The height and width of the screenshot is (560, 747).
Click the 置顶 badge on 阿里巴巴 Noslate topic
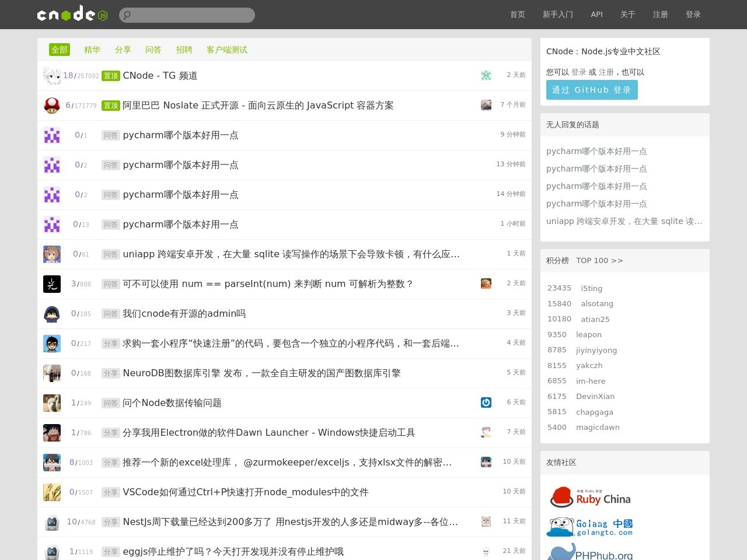click(110, 106)
